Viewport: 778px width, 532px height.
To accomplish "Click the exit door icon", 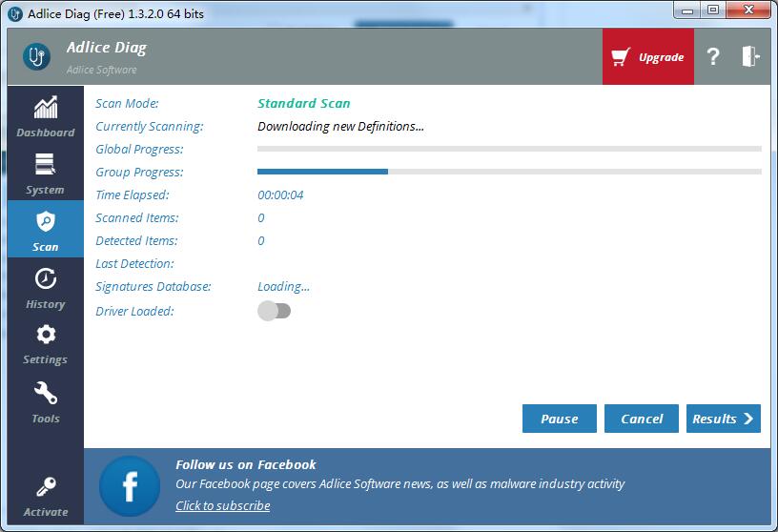I will coord(750,56).
